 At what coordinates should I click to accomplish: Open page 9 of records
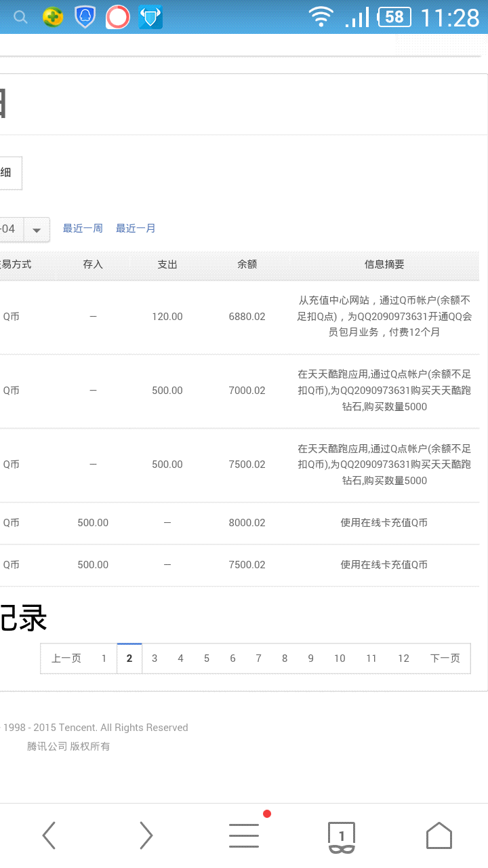[x=310, y=658]
